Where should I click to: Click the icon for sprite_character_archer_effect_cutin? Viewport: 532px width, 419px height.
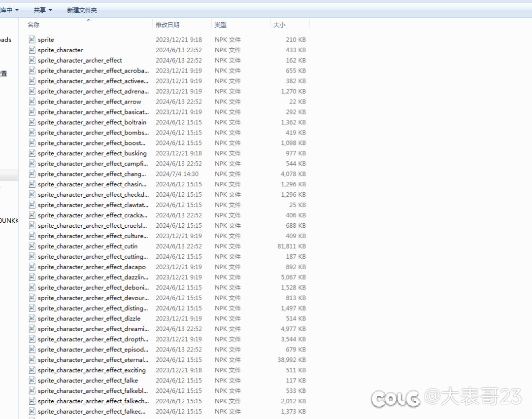tap(32, 246)
